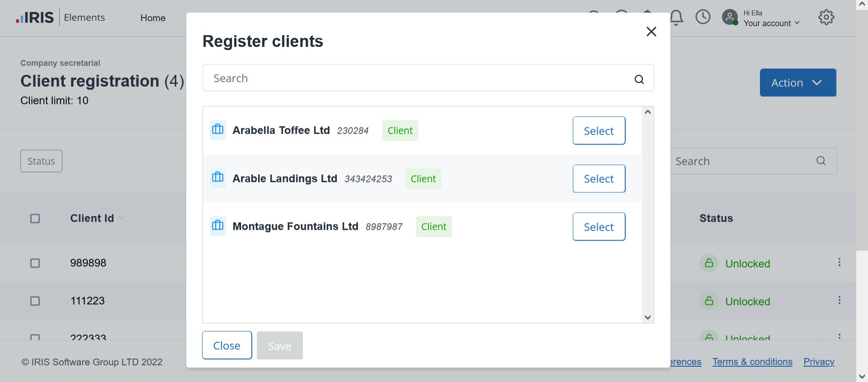The height and width of the screenshot is (382, 868).
Task: Expand the Action dropdown button
Action: point(797,83)
